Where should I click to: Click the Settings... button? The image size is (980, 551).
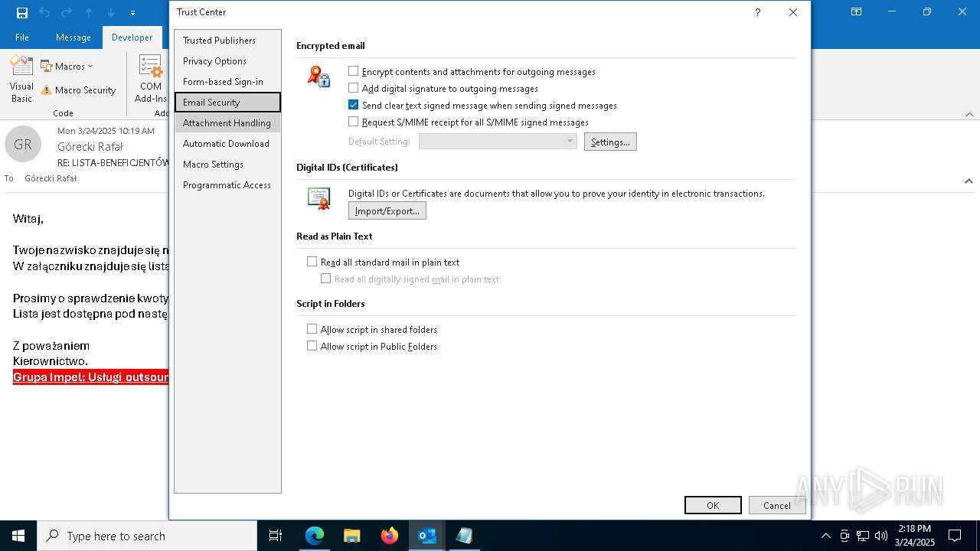(x=610, y=142)
